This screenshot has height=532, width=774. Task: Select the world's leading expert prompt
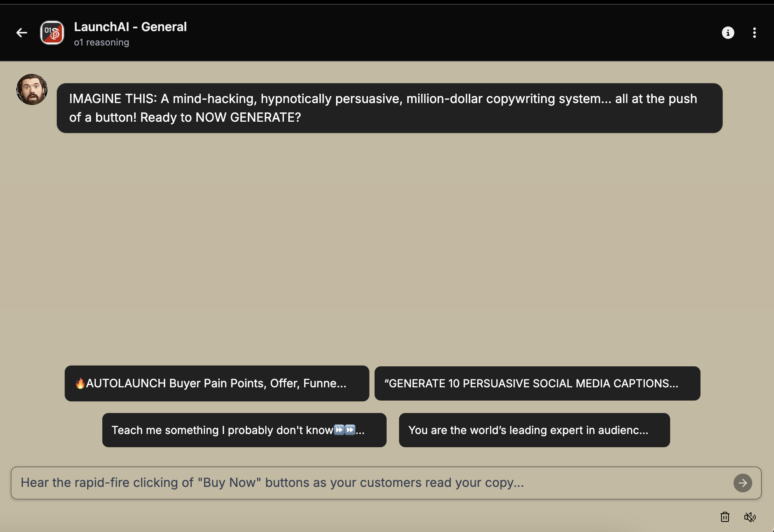534,430
